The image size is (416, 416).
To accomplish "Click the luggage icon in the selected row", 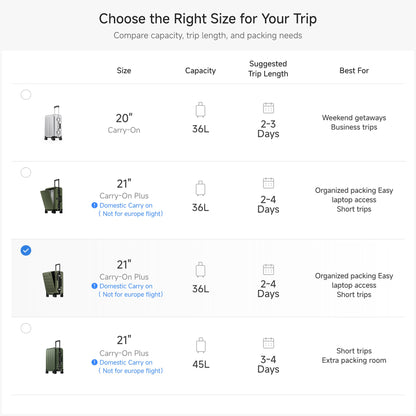I will point(201,270).
